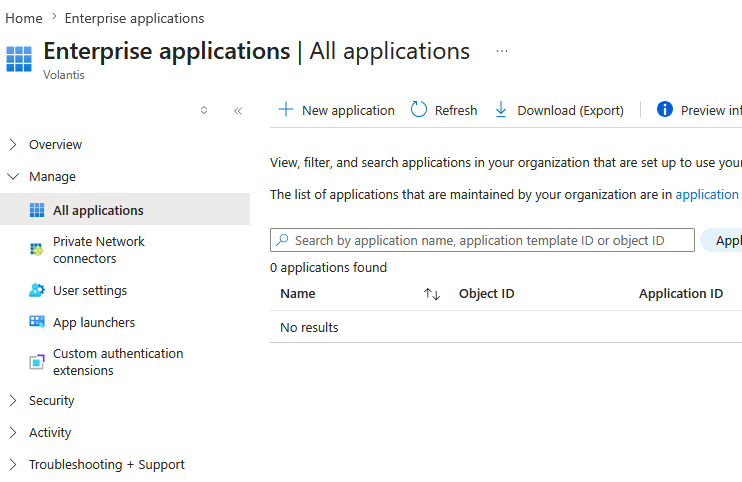742x482 pixels.
Task: Click the up/down expand-collapse menu icon
Action: [204, 110]
